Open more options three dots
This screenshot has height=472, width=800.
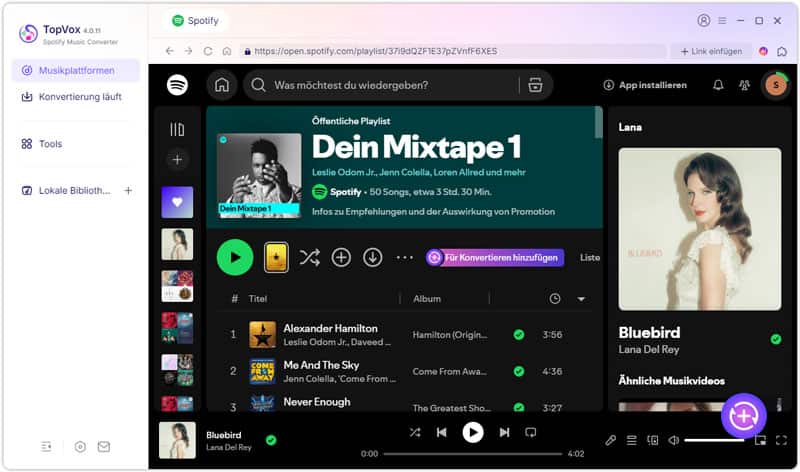405,258
